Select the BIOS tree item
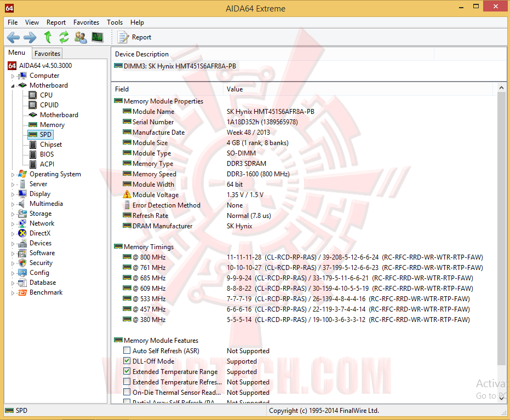Screen dimensions: 510x420 (47, 154)
